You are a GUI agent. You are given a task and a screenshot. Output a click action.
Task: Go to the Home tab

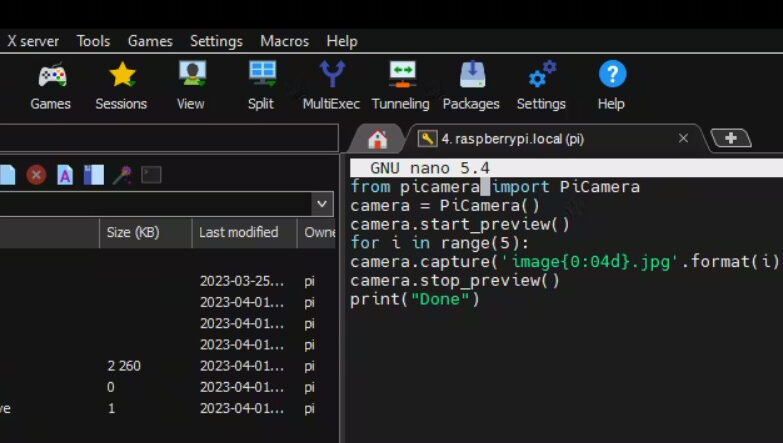pyautogui.click(x=377, y=138)
